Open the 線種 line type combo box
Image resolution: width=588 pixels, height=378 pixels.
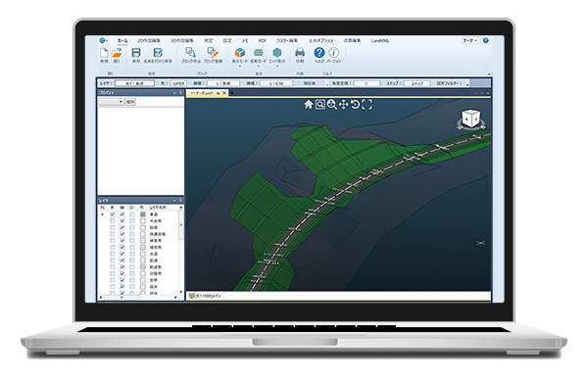223,83
